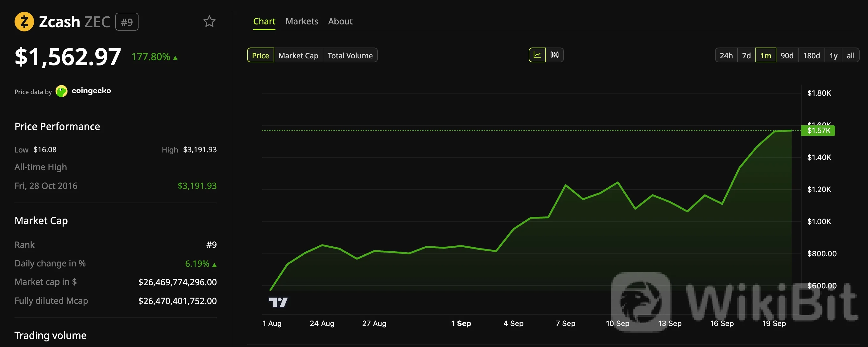
Task: Select the Total Volume chart metric
Action: tap(350, 55)
